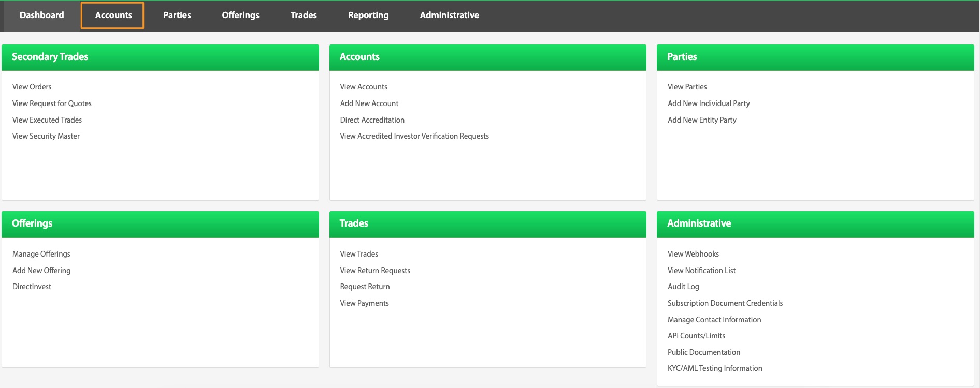Open API Counts/Limits link
The image size is (980, 388).
click(697, 336)
